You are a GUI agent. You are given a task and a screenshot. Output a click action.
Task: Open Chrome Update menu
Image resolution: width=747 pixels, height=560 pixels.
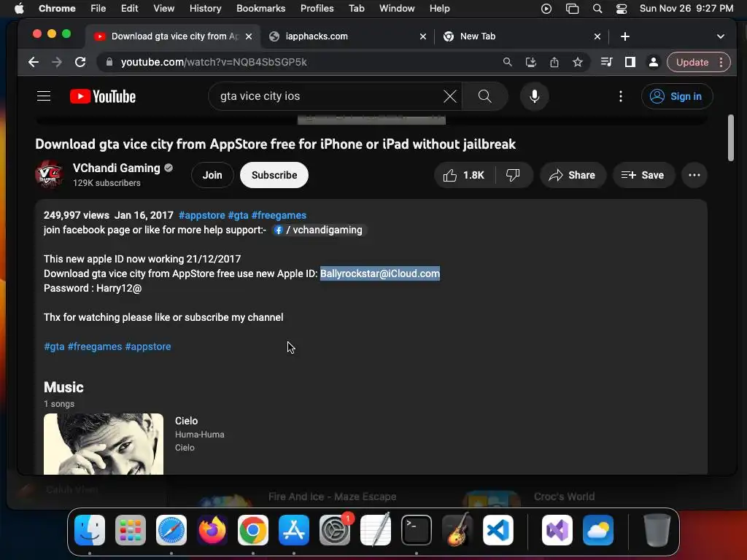[698, 62]
